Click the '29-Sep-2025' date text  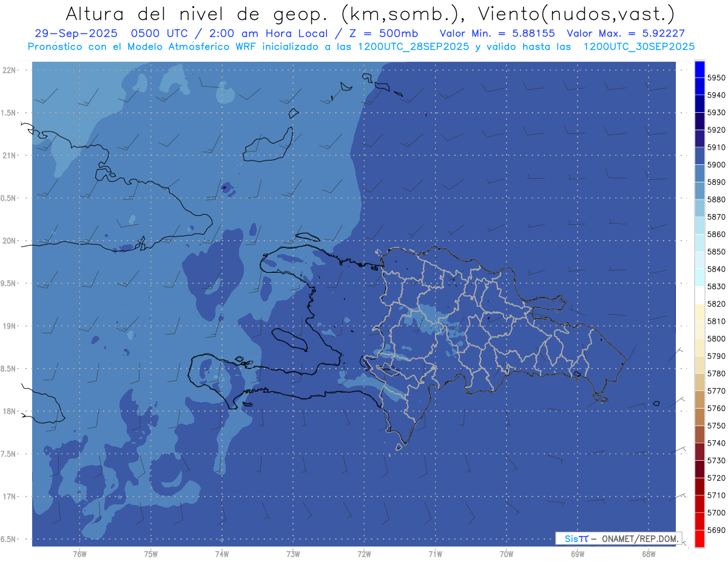[x=76, y=34]
